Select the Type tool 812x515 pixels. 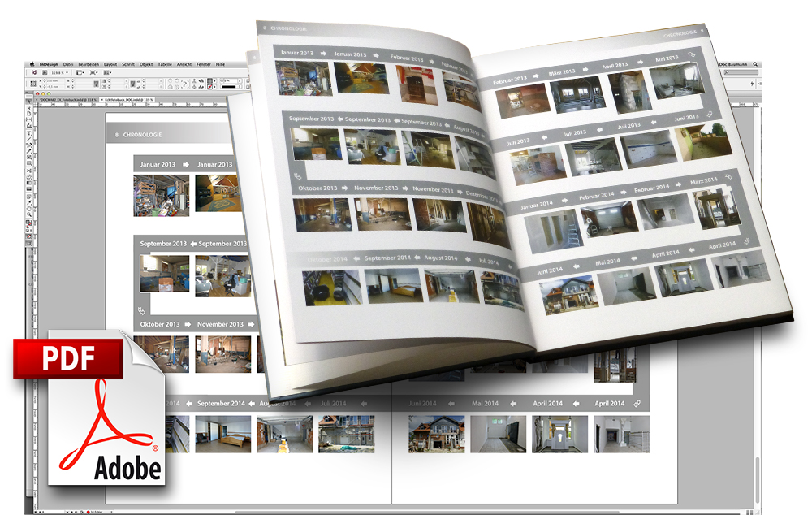coord(29,132)
